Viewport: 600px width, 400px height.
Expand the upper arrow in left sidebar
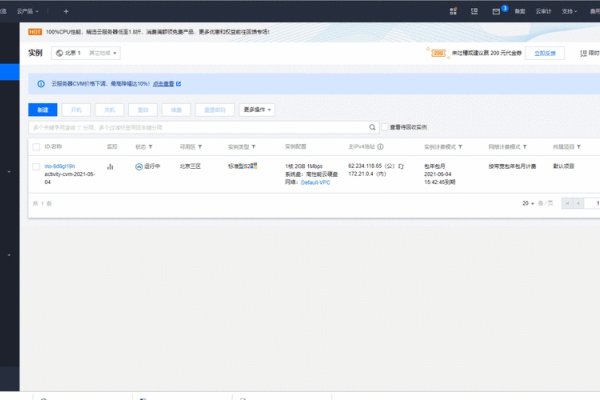[x=9, y=172]
